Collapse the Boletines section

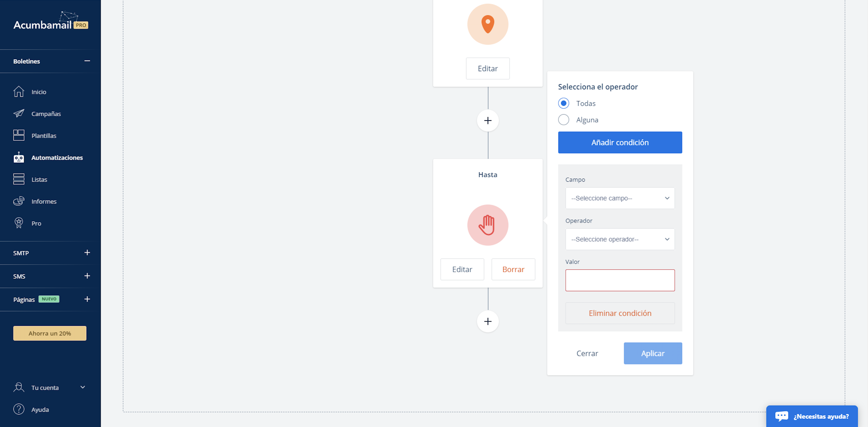click(x=87, y=61)
